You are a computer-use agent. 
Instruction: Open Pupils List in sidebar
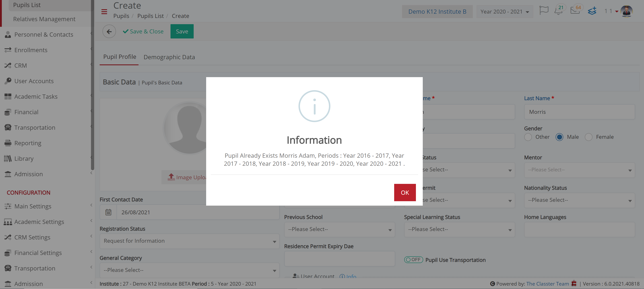pyautogui.click(x=27, y=5)
